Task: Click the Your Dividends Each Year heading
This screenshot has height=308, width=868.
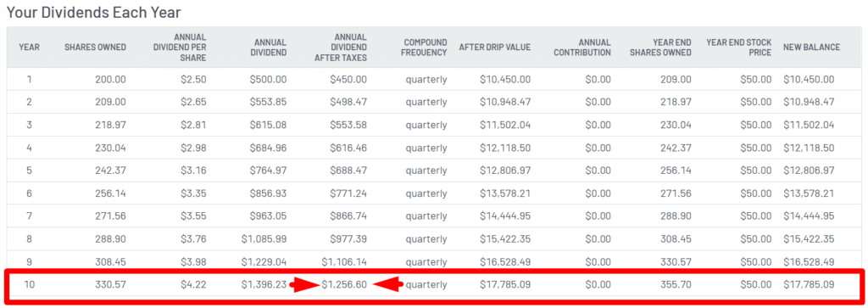Action: click(x=93, y=12)
